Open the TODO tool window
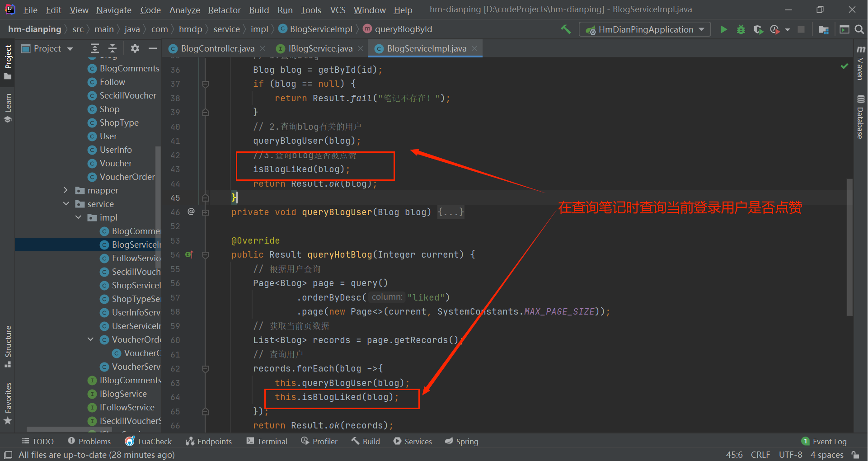The width and height of the screenshot is (868, 461). click(x=38, y=441)
